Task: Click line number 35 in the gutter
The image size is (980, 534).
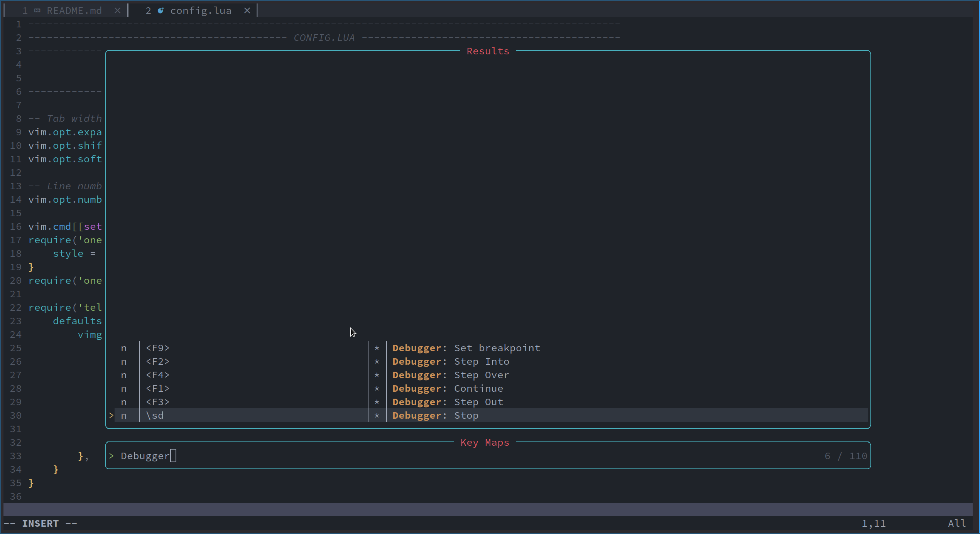Action: (15, 483)
